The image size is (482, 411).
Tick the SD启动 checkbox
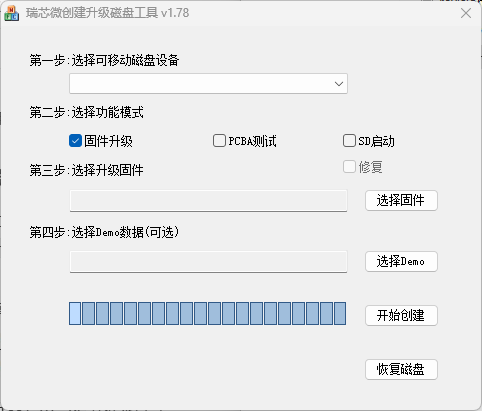(349, 141)
